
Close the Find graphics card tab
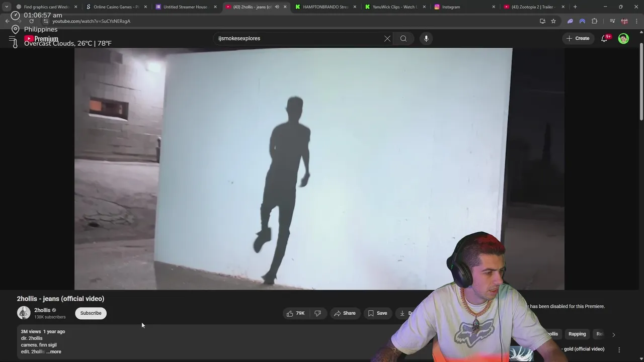(x=76, y=7)
